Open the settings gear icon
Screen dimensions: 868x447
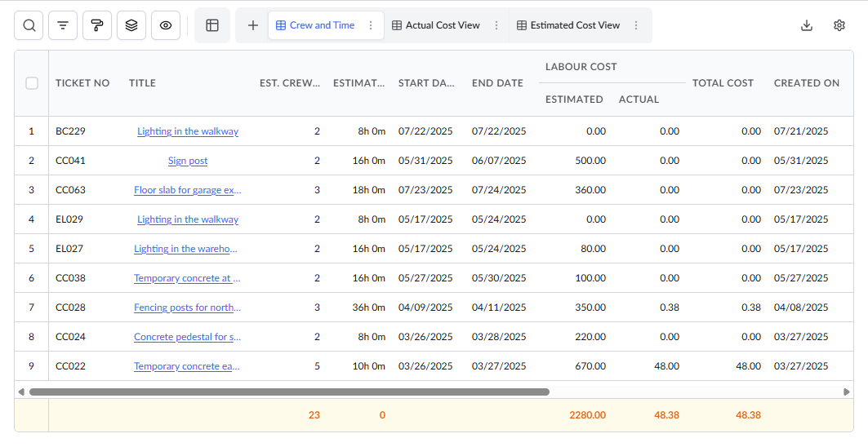click(839, 25)
